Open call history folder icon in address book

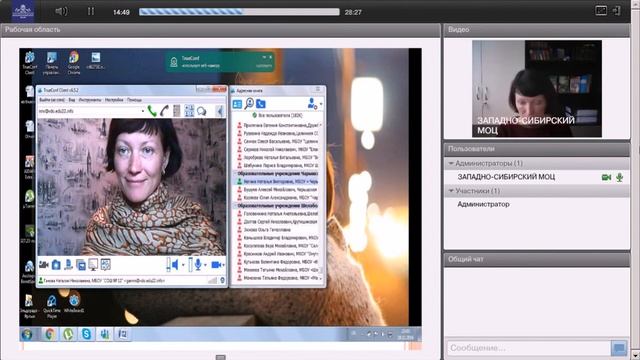(260, 104)
